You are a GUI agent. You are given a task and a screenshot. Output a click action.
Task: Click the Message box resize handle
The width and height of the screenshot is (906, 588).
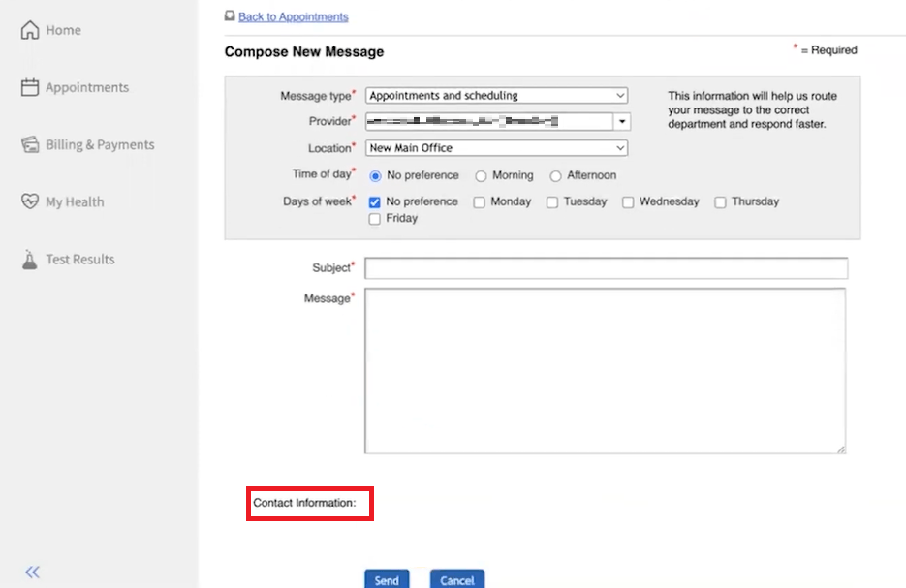tap(841, 449)
